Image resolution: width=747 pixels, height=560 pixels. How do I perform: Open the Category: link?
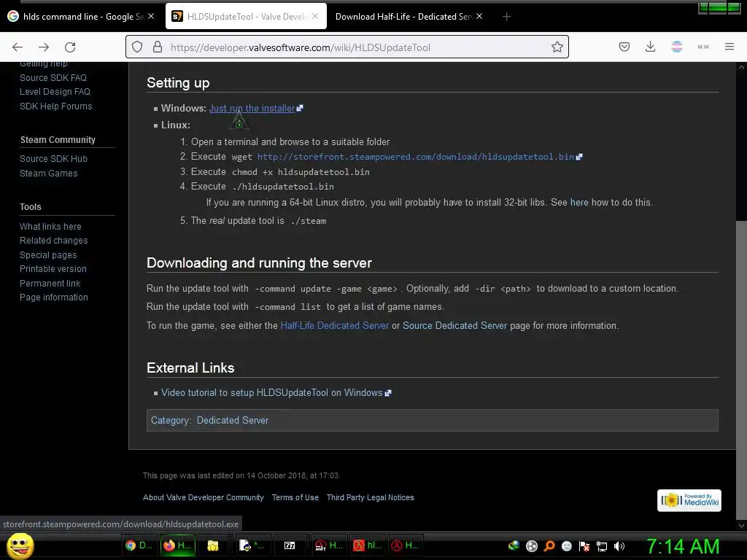(171, 421)
